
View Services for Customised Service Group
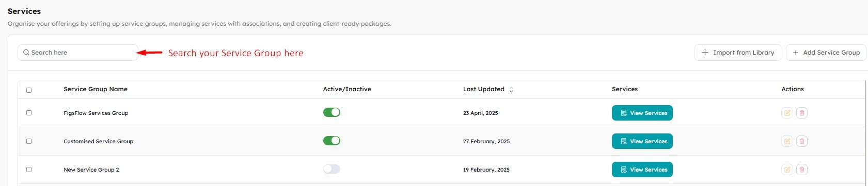642,141
